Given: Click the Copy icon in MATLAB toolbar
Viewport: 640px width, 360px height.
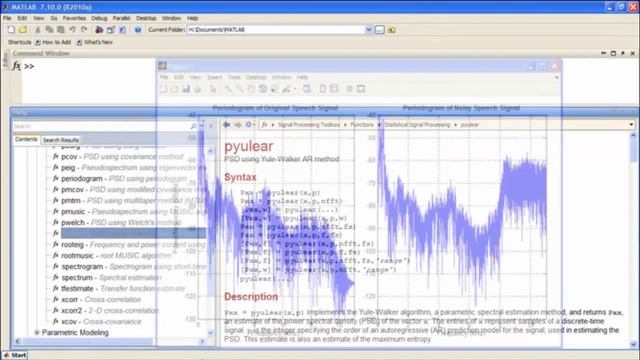Looking at the screenshot, I should (49, 30).
